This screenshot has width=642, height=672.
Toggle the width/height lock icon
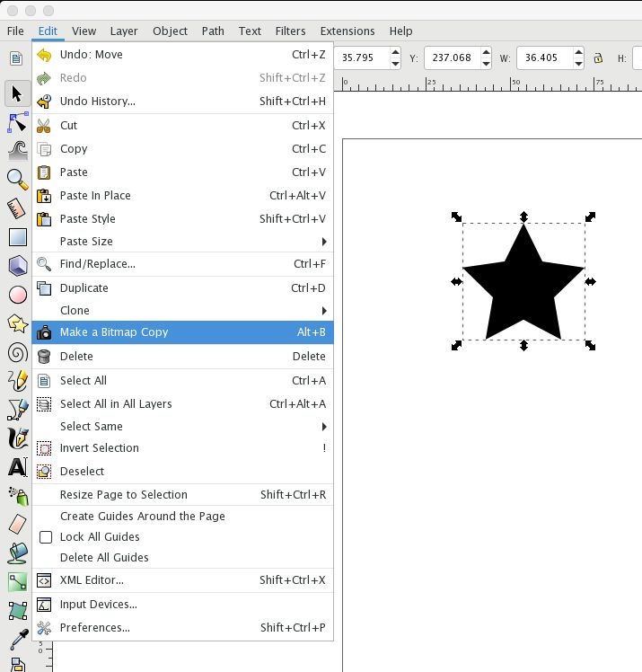(598, 57)
